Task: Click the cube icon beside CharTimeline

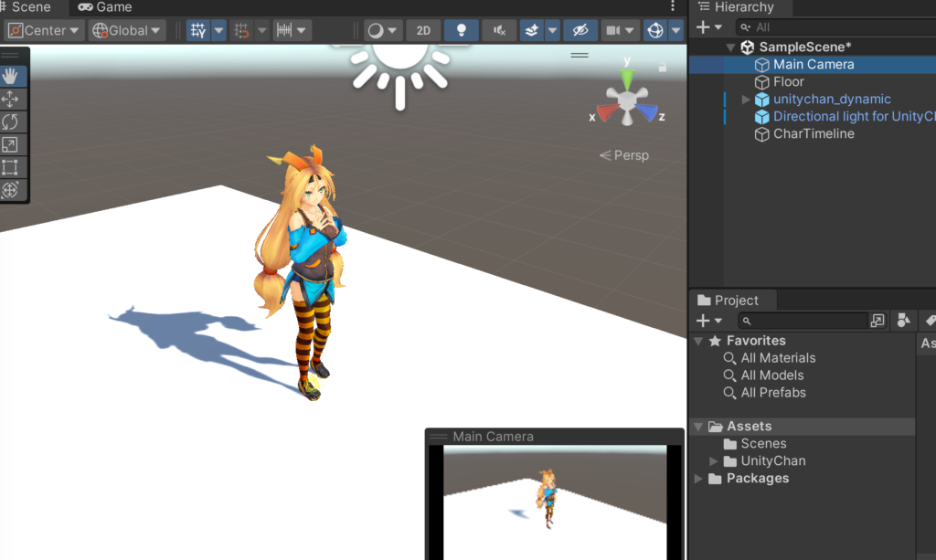Action: click(761, 134)
